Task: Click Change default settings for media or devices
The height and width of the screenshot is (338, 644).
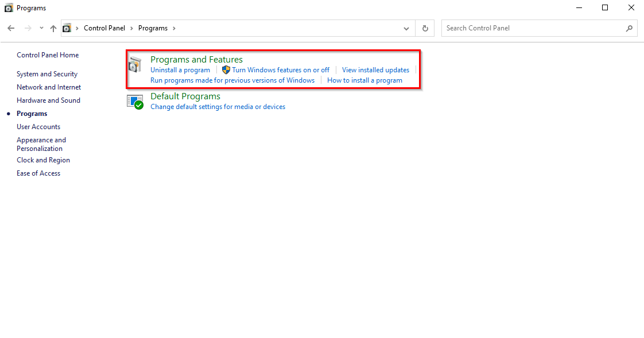Action: coord(218,107)
